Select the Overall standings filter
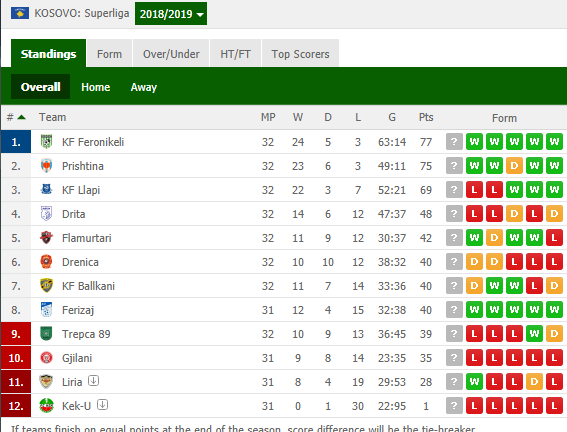This screenshot has width=567, height=432. click(x=40, y=87)
